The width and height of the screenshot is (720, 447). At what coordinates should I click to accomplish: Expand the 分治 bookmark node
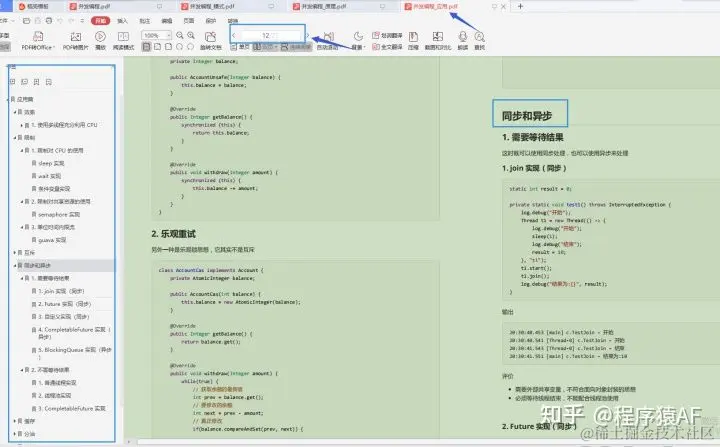(15, 434)
